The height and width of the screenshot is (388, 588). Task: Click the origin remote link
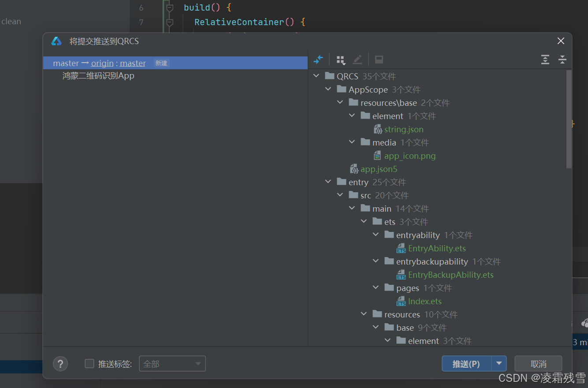(102, 63)
